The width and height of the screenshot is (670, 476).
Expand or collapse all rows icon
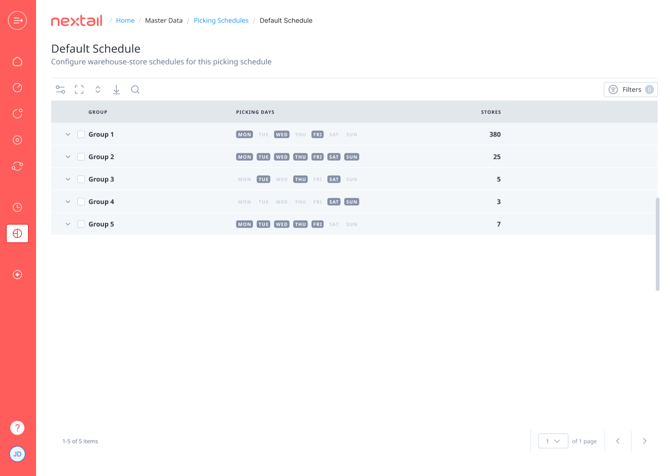pyautogui.click(x=98, y=89)
